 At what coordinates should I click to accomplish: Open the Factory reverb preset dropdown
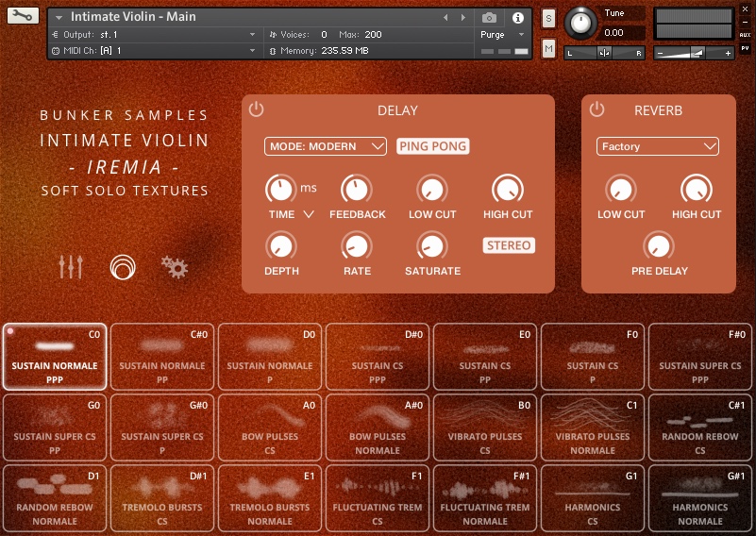click(657, 146)
